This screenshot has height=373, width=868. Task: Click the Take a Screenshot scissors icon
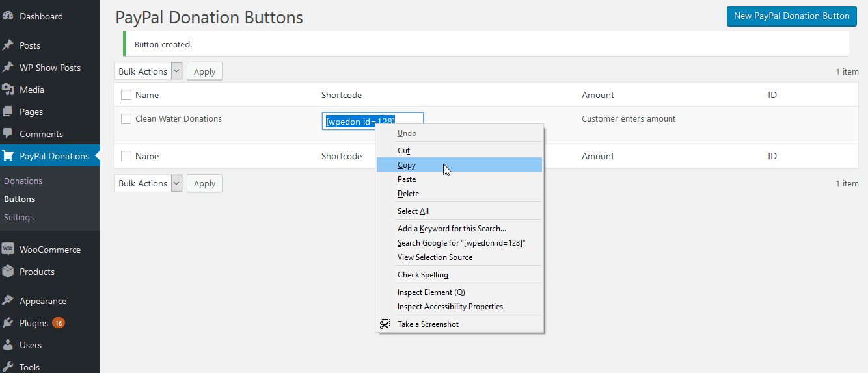coord(386,324)
